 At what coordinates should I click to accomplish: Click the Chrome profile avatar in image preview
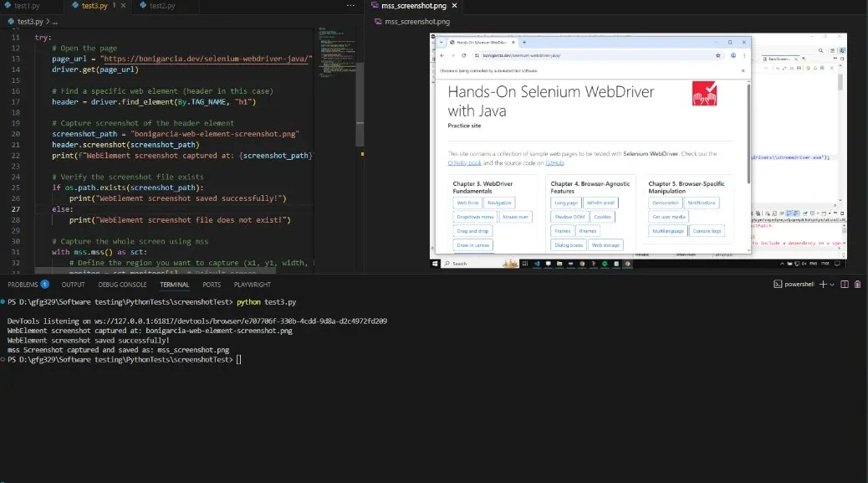pos(733,55)
